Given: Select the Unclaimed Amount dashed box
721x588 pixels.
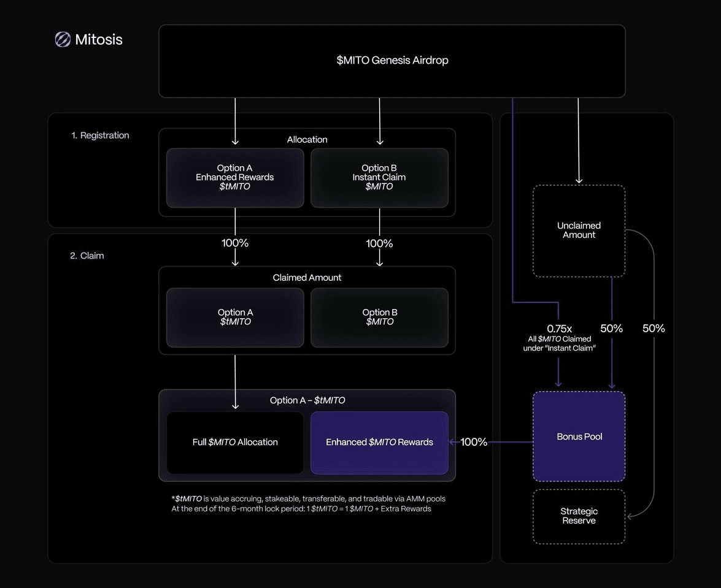Looking at the screenshot, I should coord(579,231).
